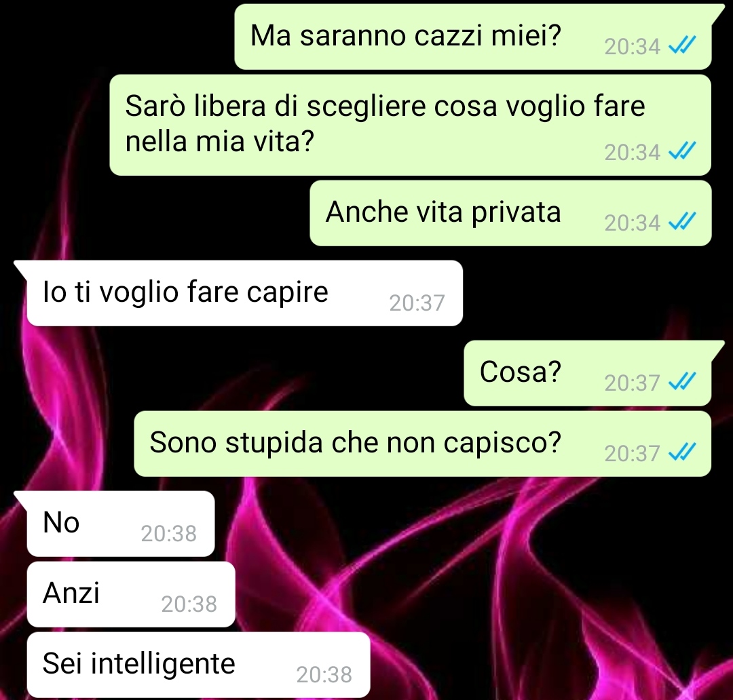Tap read-receipt ticks on 'Ma saranno cazzi miei?'
Screen dimensions: 733x700
point(682,45)
